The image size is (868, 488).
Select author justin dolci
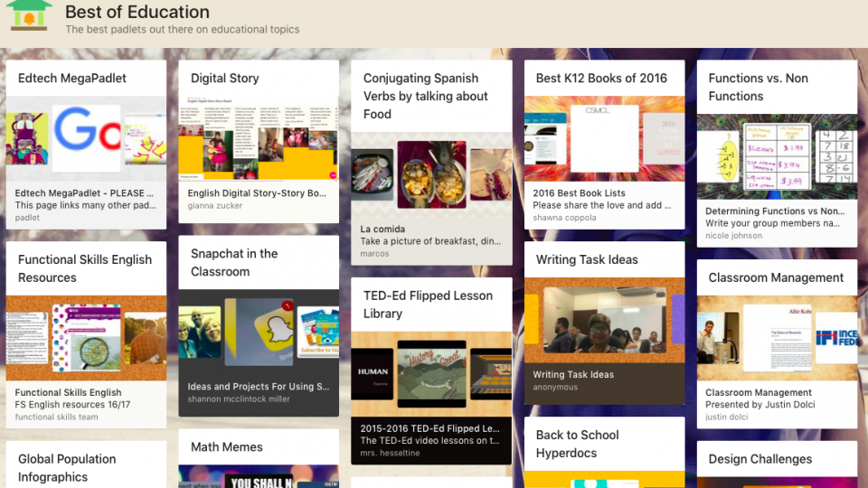click(726, 417)
